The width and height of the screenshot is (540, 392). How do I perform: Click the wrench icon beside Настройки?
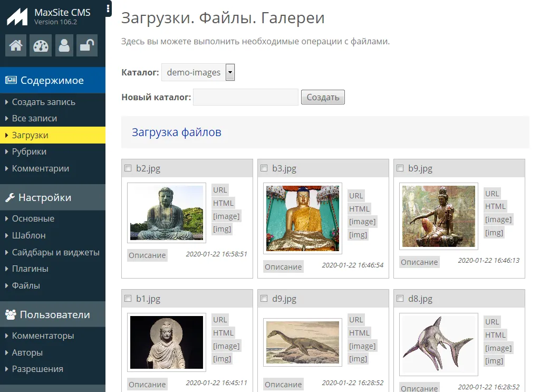click(x=10, y=198)
